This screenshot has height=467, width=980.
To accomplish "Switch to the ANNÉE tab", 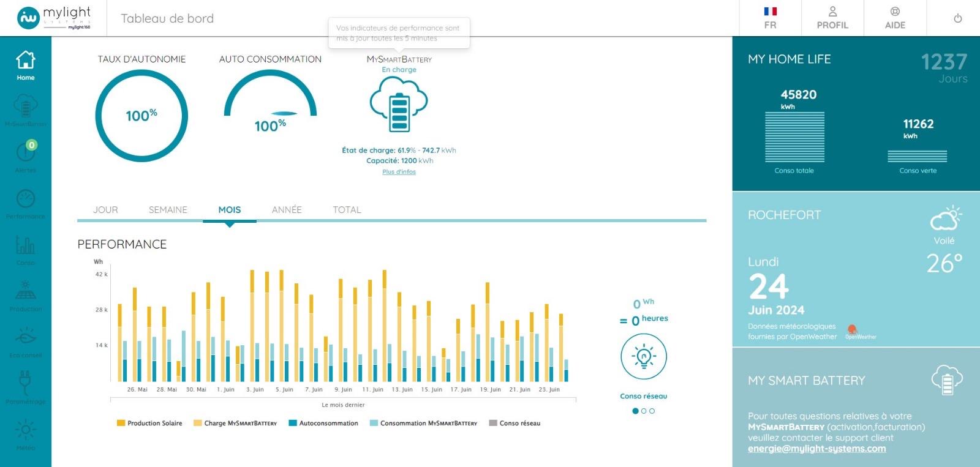I will [287, 209].
